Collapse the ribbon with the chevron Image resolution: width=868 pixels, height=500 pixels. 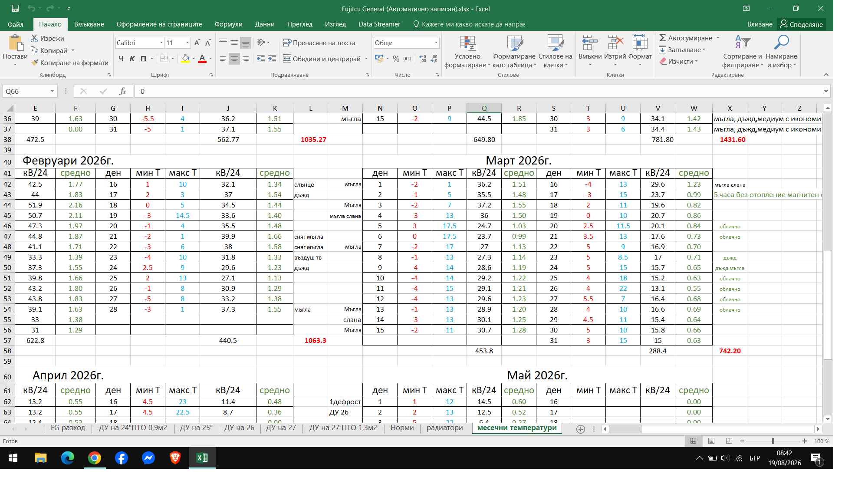[826, 75]
